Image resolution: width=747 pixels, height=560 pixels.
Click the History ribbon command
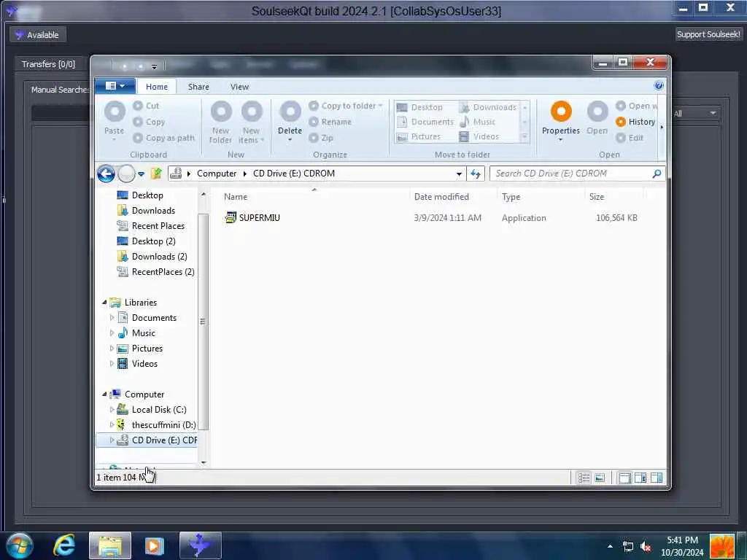point(635,122)
